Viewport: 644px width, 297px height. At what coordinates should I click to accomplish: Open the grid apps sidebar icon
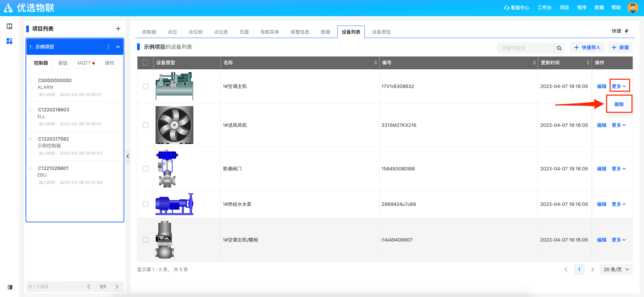pos(10,41)
